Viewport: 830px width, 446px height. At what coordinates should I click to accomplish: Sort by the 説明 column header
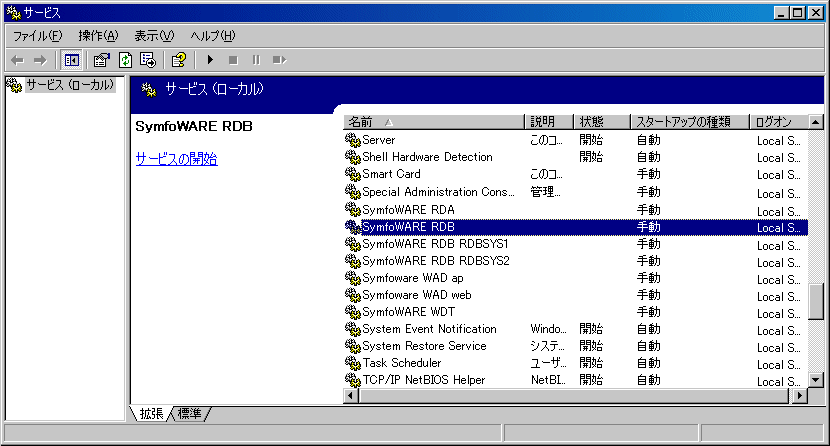pyautogui.click(x=548, y=122)
